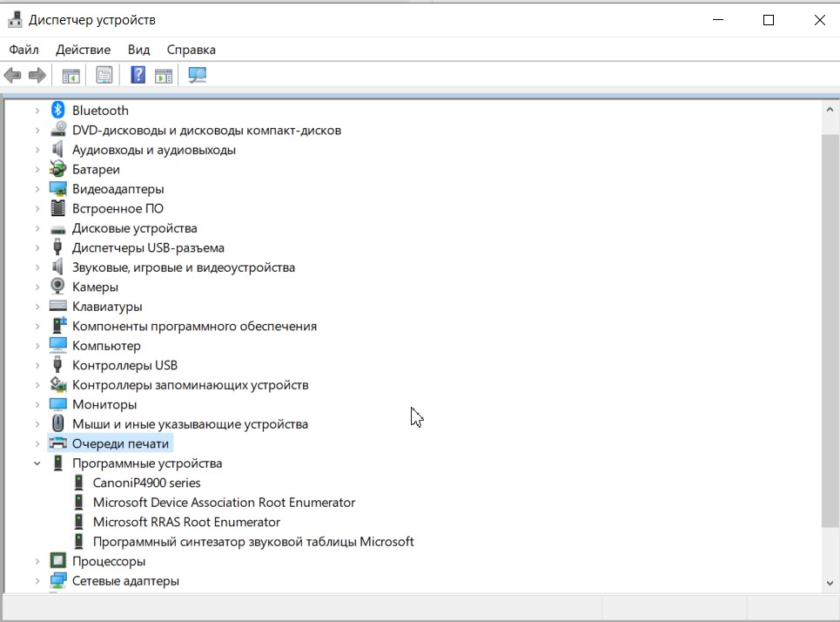Minimize the Диспетчер устройств window

pyautogui.click(x=718, y=20)
